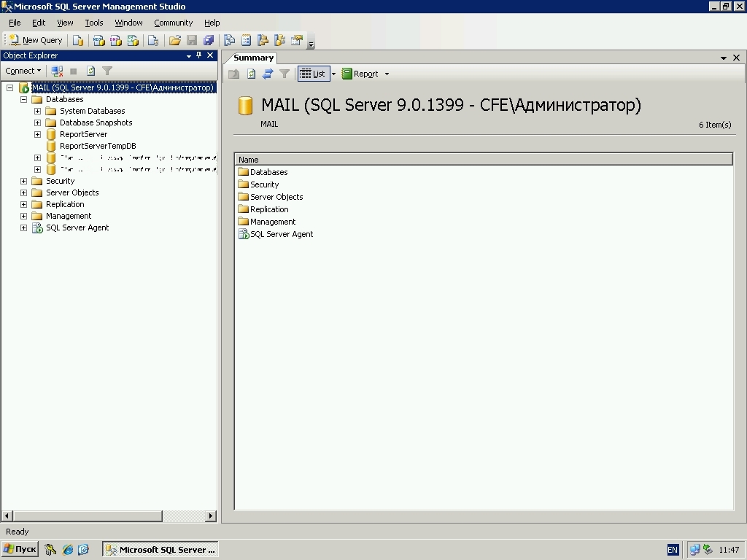Toggle Object Explorer auto-hide pin

pyautogui.click(x=199, y=55)
